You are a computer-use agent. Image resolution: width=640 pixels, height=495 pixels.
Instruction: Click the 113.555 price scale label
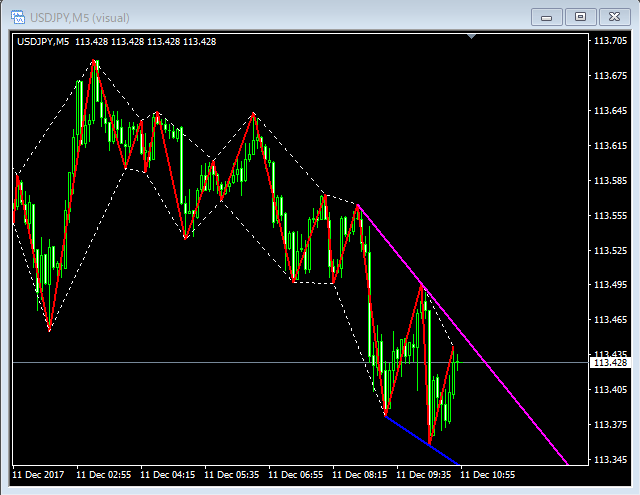point(610,215)
